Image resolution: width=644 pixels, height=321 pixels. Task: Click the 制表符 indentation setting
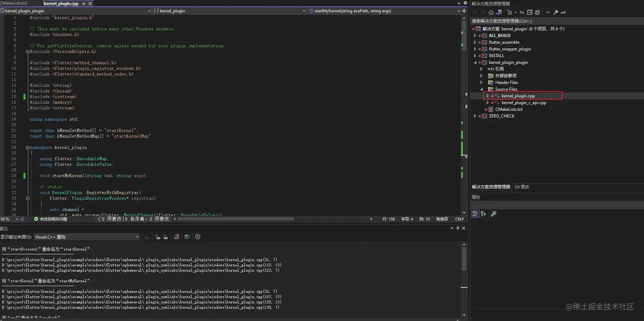(442, 219)
